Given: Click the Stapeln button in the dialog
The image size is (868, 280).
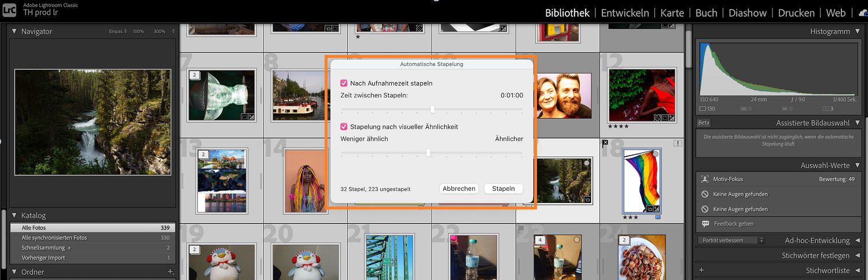Looking at the screenshot, I should [x=503, y=189].
